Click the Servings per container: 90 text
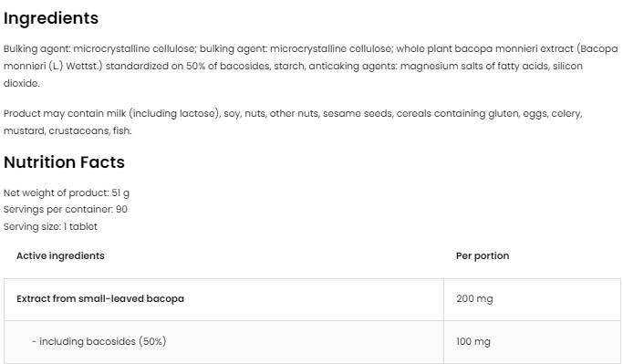Image resolution: width=623 pixels, height=364 pixels. click(66, 210)
